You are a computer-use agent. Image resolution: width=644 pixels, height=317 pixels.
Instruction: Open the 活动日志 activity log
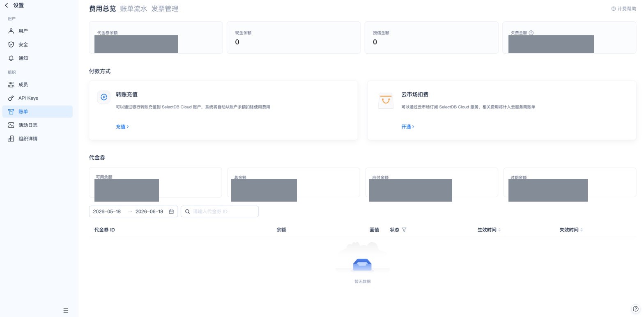click(x=37, y=125)
